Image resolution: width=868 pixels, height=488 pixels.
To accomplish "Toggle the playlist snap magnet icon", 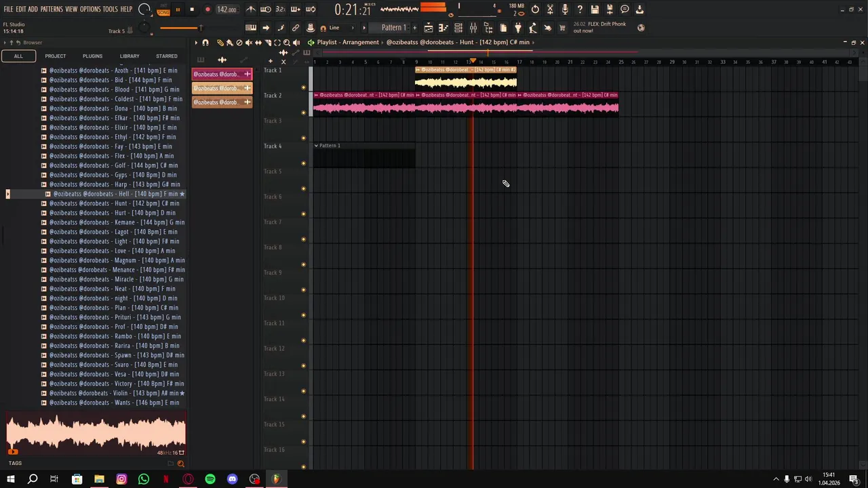I will 205,43.
